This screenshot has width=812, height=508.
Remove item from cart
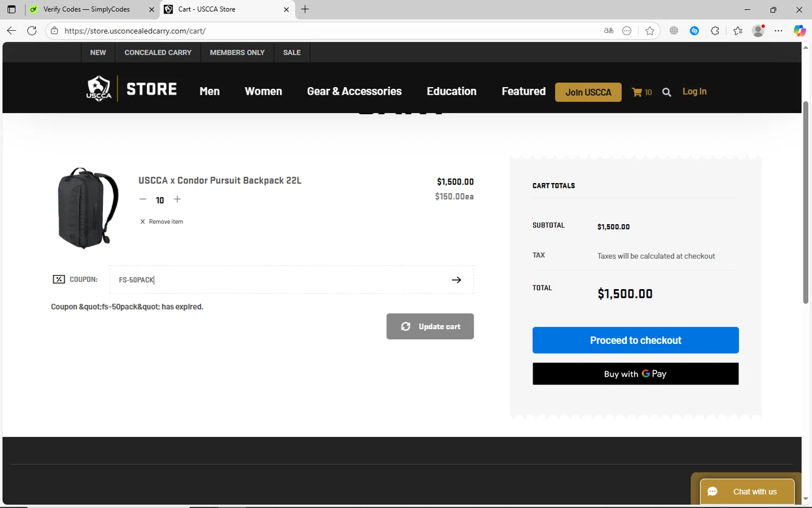coord(161,222)
